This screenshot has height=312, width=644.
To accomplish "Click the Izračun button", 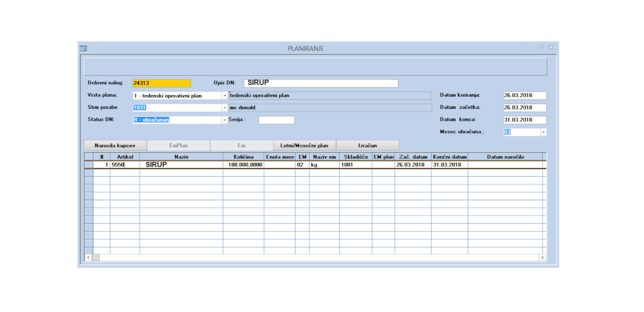I will pyautogui.click(x=367, y=146).
